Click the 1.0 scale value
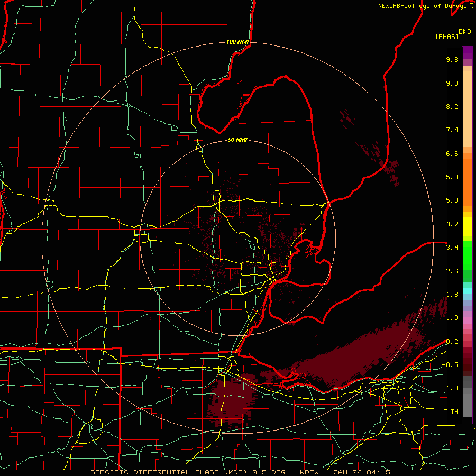 tap(452, 318)
